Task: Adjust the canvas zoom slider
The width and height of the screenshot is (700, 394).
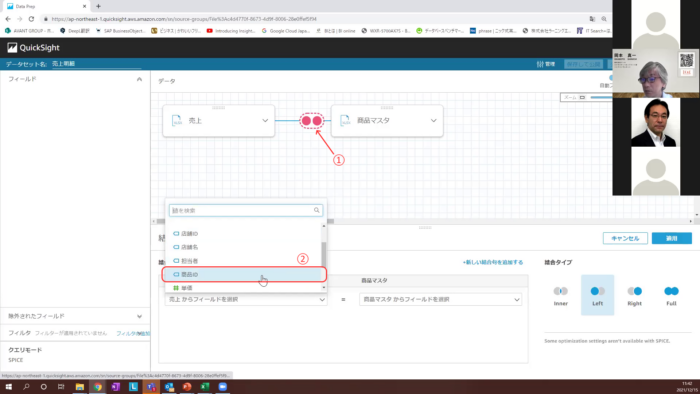Action: coord(601,97)
